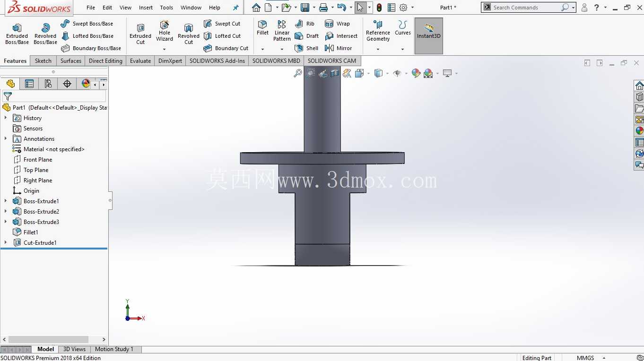The height and width of the screenshot is (361, 644).
Task: Click the Save icon
Action: click(x=305, y=8)
